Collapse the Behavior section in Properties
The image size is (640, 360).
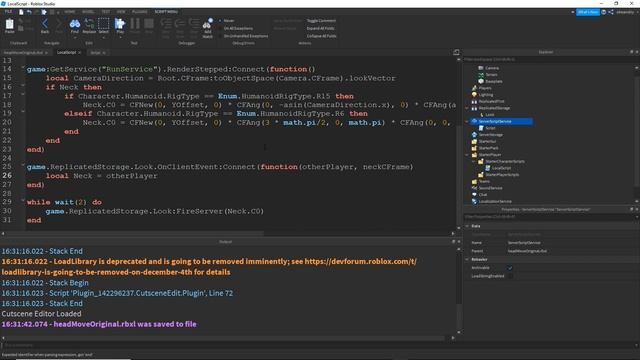pyautogui.click(x=467, y=259)
